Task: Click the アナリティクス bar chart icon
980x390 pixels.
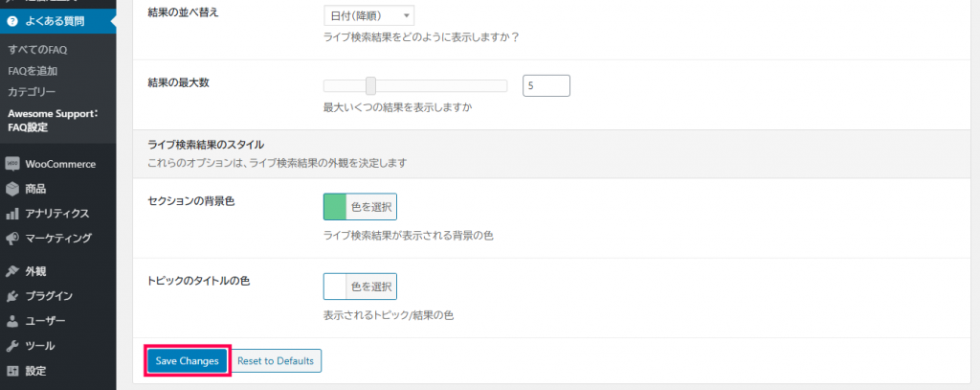Action: click(x=12, y=214)
